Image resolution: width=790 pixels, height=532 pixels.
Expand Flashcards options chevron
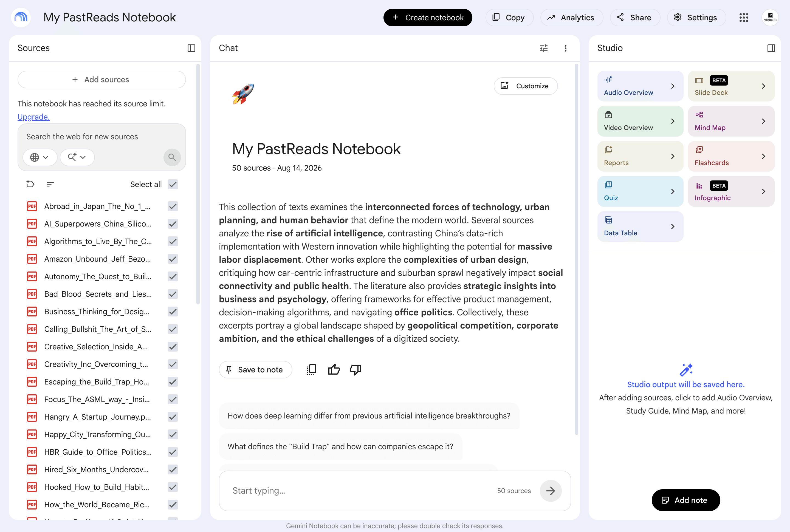[764, 156]
